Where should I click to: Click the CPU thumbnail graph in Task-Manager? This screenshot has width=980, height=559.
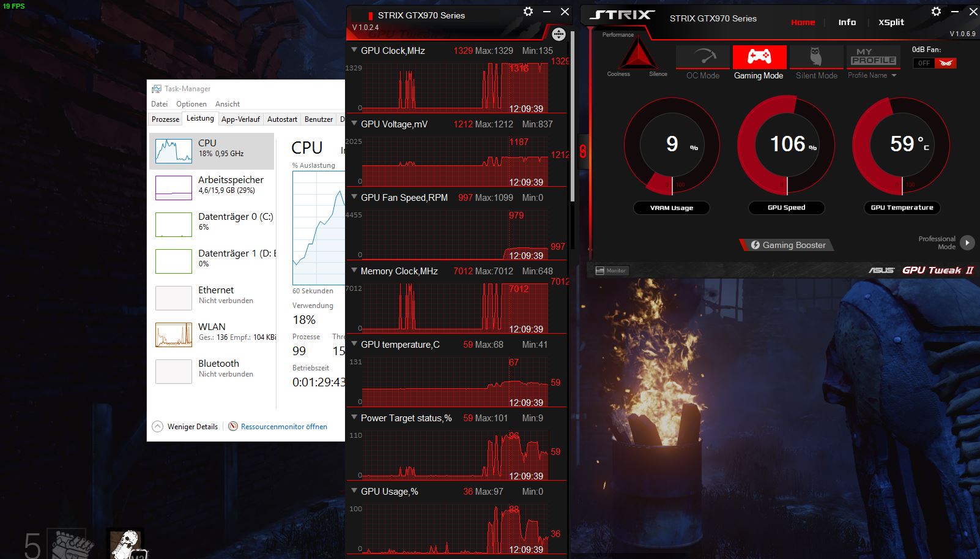tap(174, 151)
